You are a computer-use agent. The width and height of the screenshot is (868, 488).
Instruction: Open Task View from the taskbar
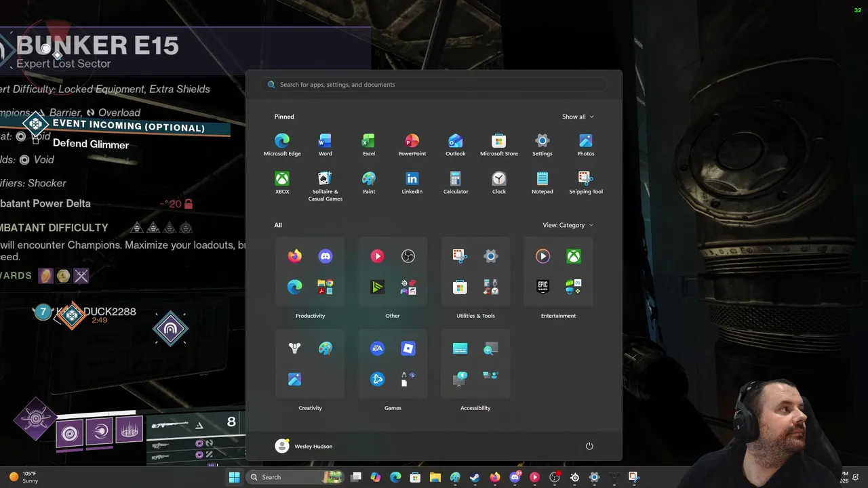click(356, 477)
